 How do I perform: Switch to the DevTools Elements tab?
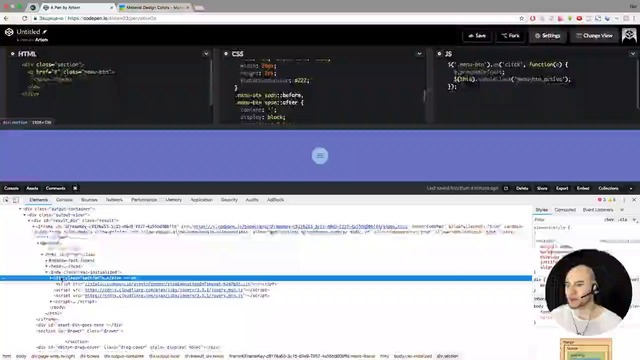coord(38,200)
